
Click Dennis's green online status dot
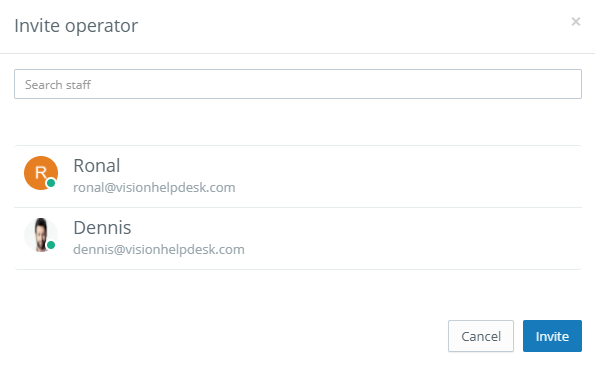click(x=51, y=245)
